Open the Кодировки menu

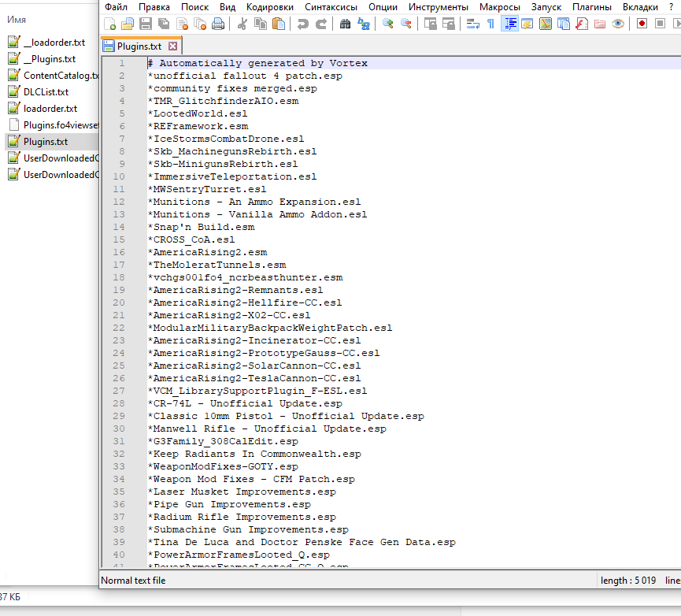click(x=270, y=7)
